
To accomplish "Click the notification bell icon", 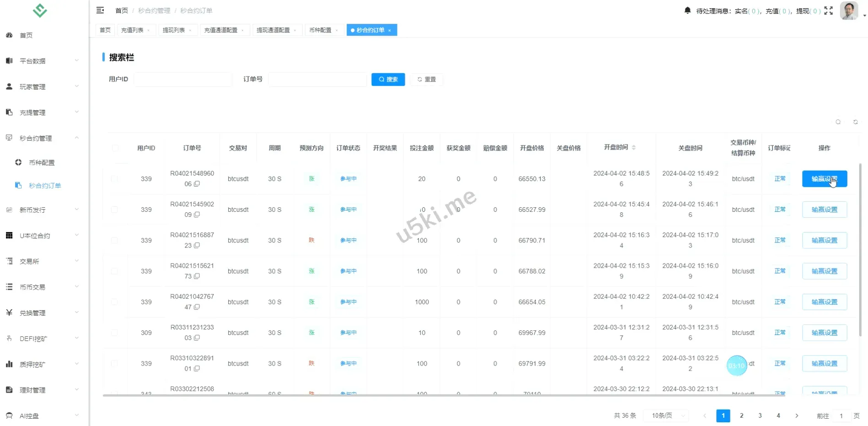I will [x=687, y=11].
